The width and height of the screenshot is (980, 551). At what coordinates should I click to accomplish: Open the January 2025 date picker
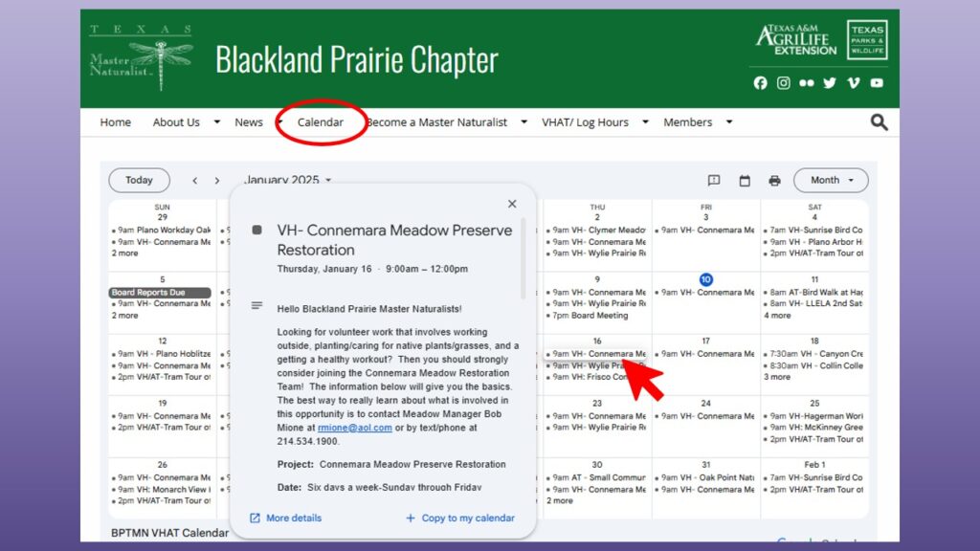(x=288, y=181)
